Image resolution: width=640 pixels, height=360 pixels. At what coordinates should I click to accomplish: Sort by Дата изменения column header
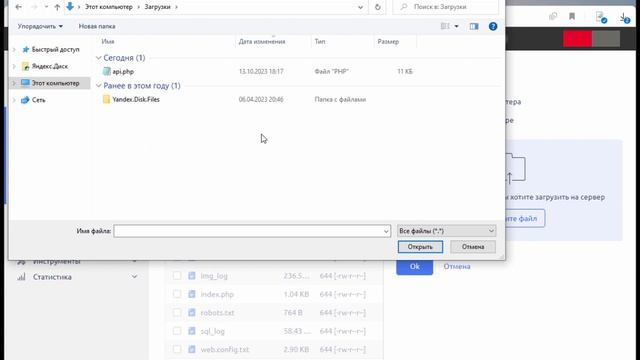point(262,41)
